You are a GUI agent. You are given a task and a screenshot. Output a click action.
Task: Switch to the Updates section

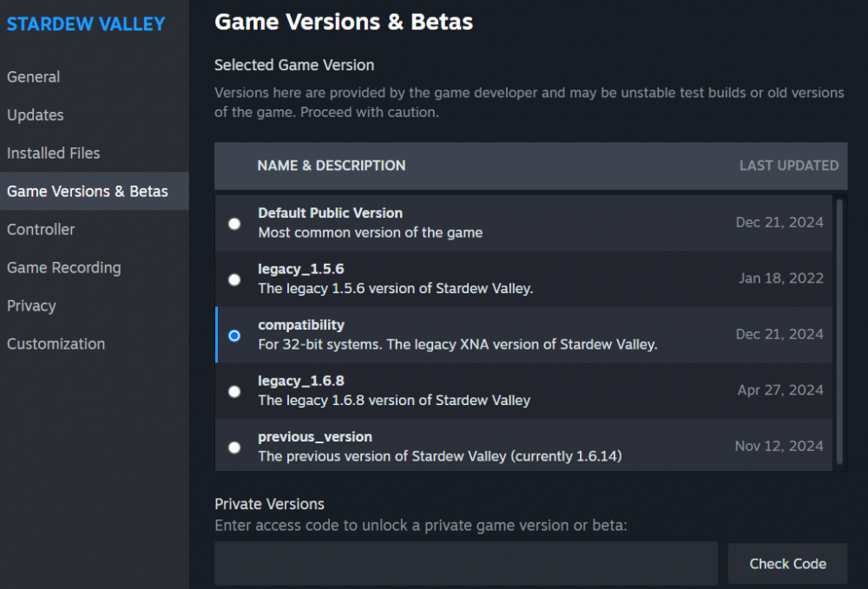[x=36, y=115]
